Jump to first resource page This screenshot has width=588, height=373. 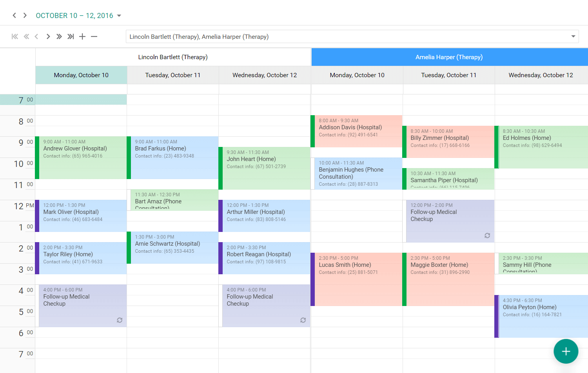15,36
